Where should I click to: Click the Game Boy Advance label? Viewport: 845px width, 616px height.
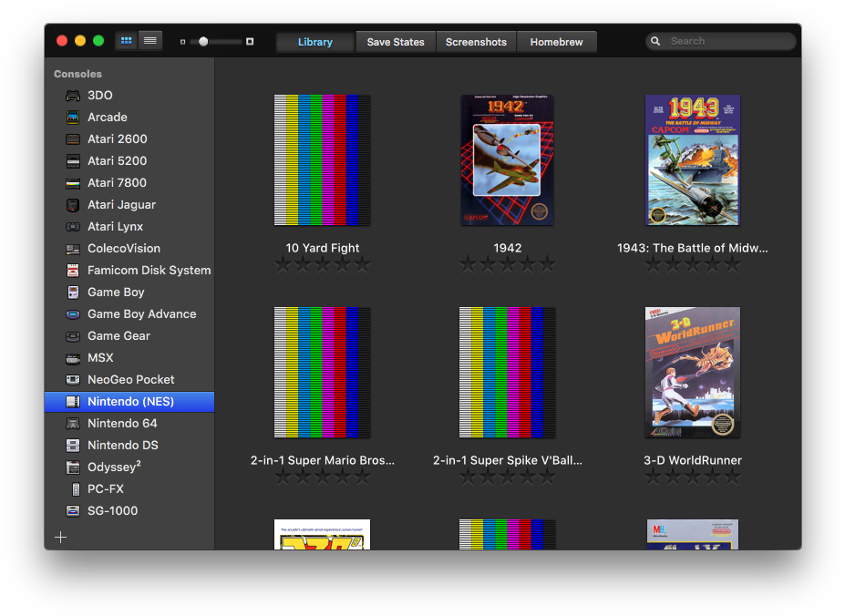point(141,314)
